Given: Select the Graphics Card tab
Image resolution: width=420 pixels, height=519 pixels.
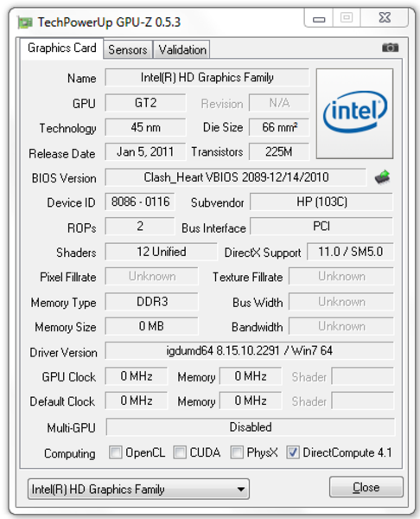Looking at the screenshot, I should click(x=62, y=48).
